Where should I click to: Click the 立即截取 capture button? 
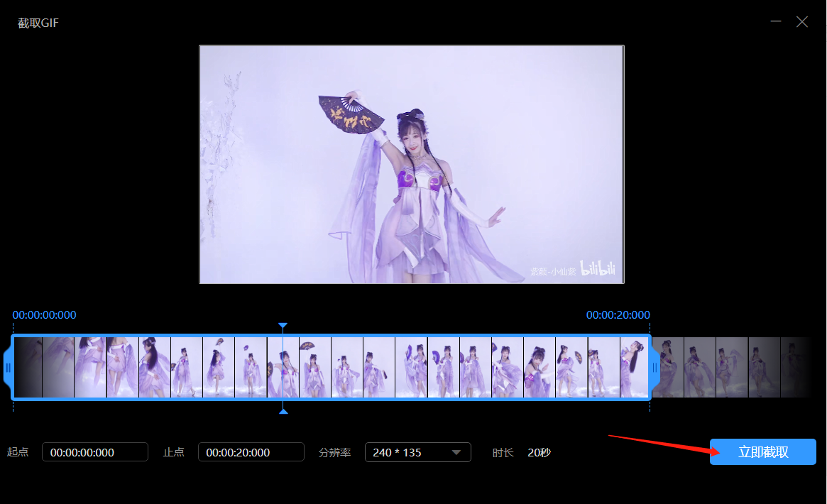point(762,451)
